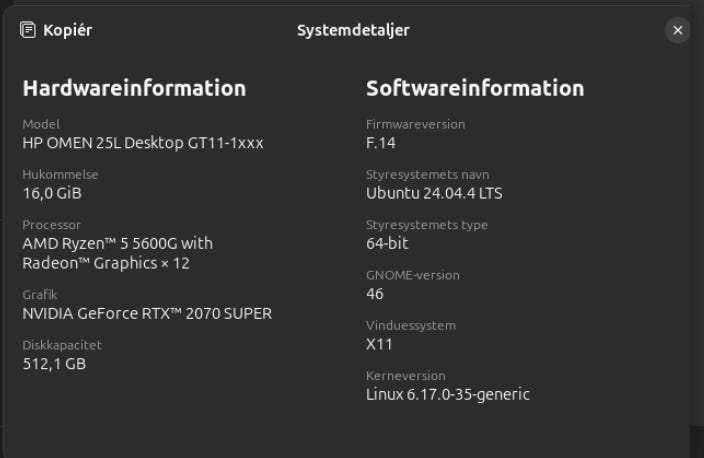Click the Linux 6.17.0-35-generic kernel text
Screen dimensions: 704x458
coord(448,394)
